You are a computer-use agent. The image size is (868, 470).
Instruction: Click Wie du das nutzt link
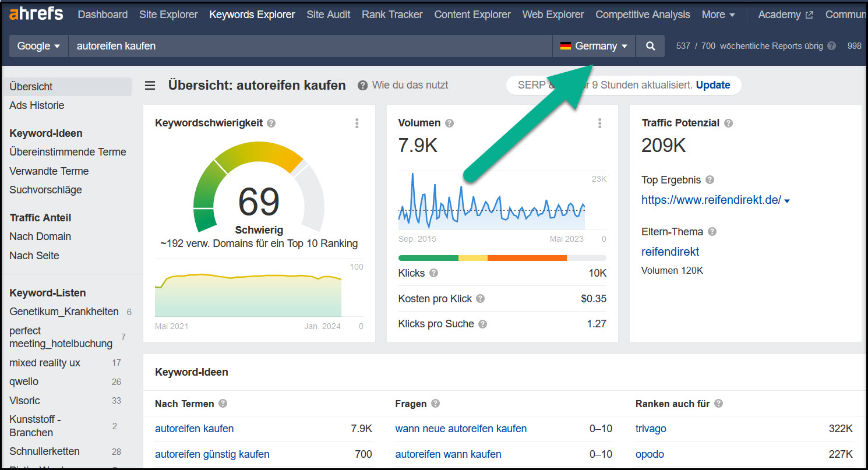[x=410, y=85]
